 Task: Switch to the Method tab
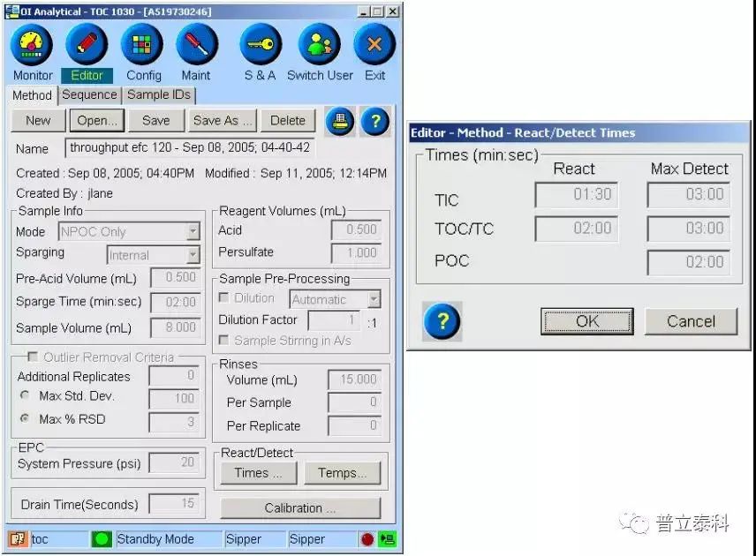(x=32, y=95)
